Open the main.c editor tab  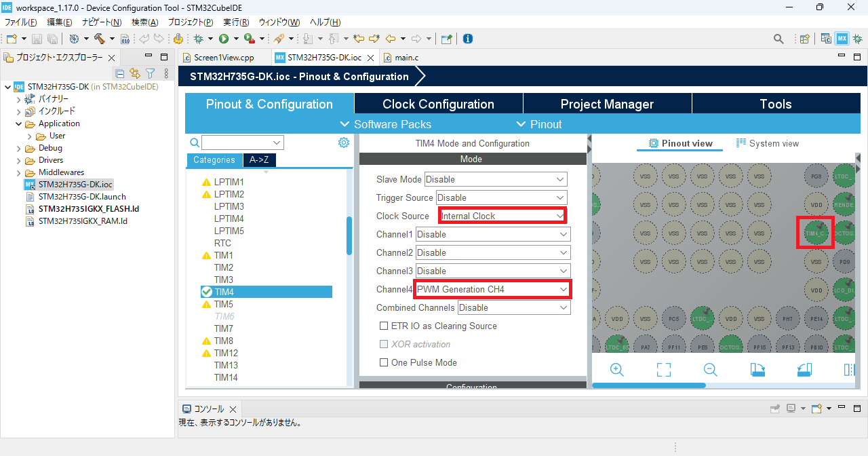click(x=401, y=58)
